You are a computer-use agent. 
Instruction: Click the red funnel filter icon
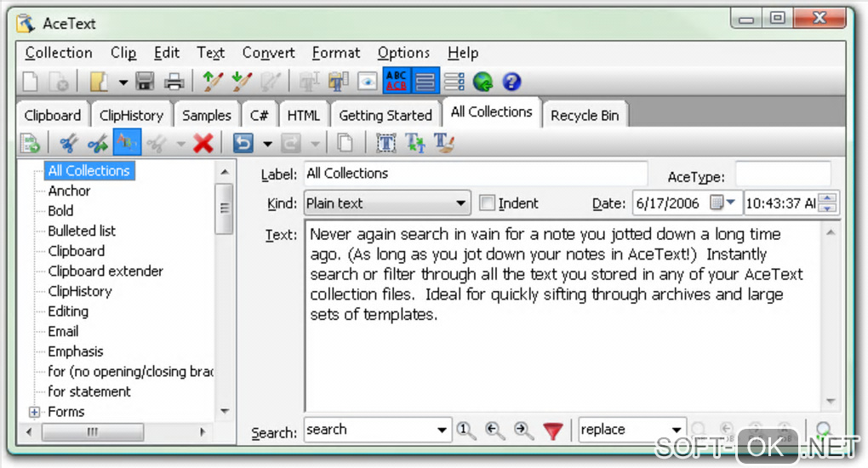tap(552, 431)
